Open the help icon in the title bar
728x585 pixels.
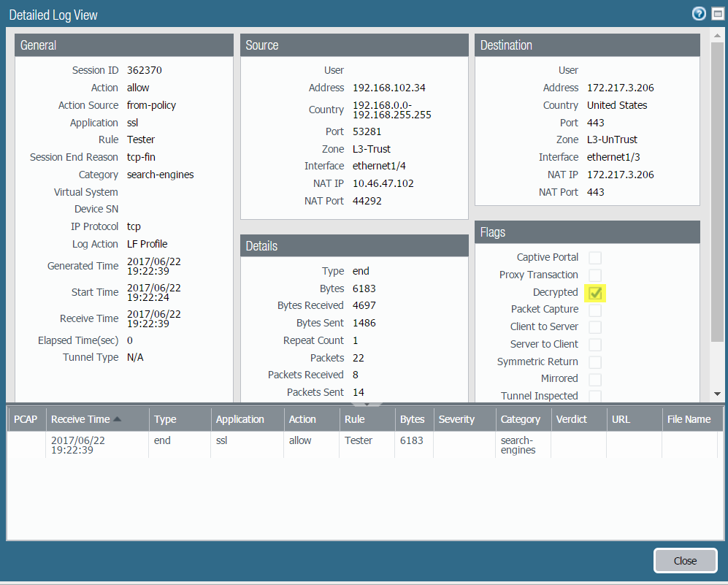click(x=699, y=14)
